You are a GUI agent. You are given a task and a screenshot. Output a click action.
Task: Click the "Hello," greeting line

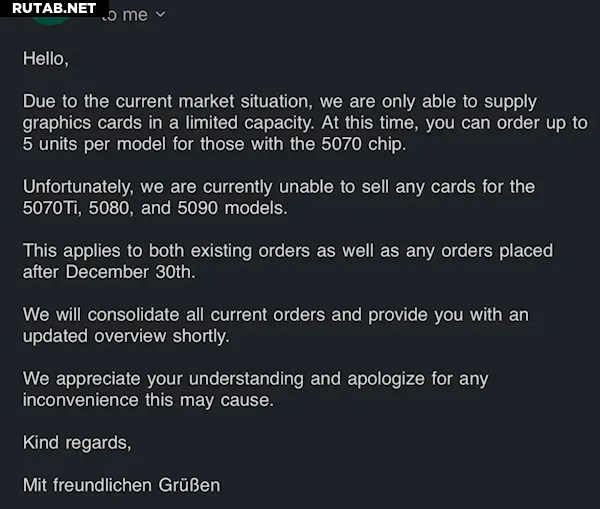tap(46, 59)
